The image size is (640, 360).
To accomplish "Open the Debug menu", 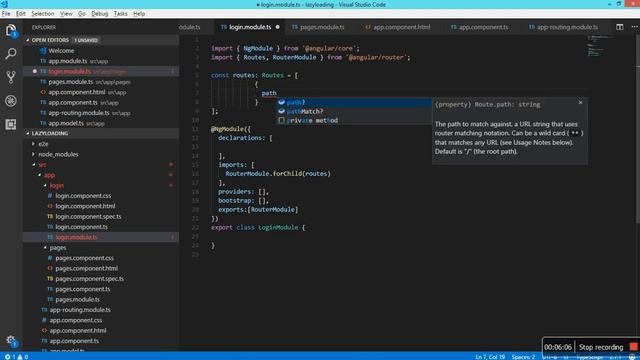I will 99,13.
